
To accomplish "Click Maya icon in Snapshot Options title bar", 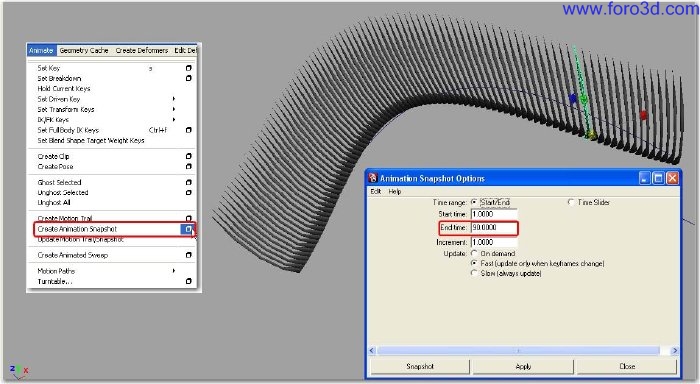I will click(373, 178).
